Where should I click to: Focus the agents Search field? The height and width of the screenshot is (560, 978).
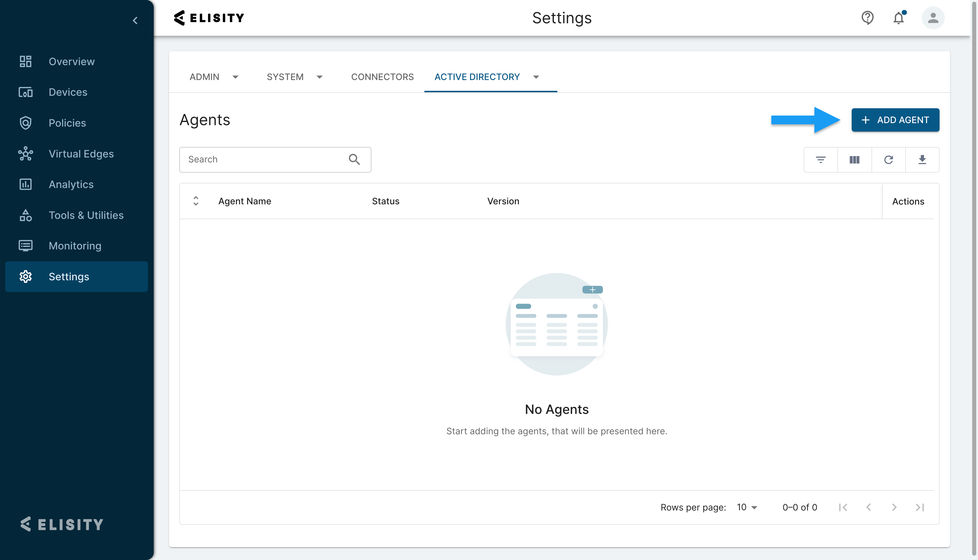275,160
